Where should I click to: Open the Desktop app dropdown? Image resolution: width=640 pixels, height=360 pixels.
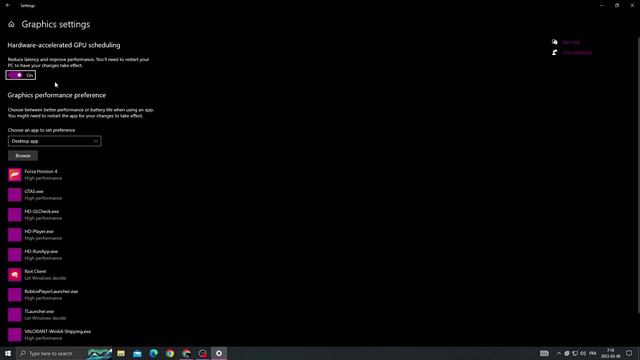[x=55, y=141]
